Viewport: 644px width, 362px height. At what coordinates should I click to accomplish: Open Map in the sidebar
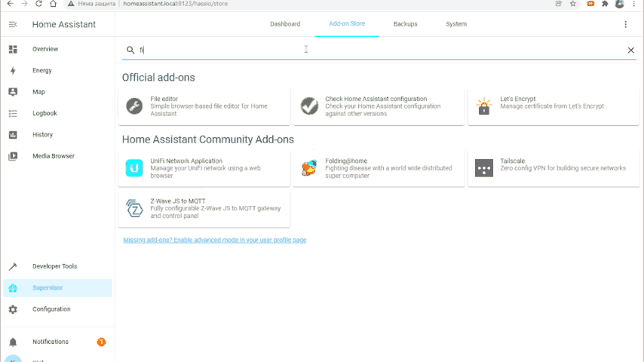[x=57, y=92]
